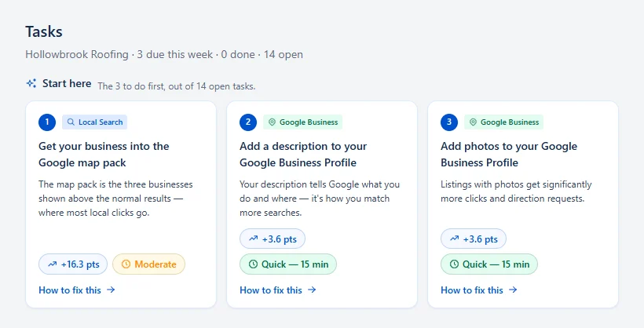Select the Moderate effort badge
This screenshot has height=328, width=644.
tap(148, 264)
